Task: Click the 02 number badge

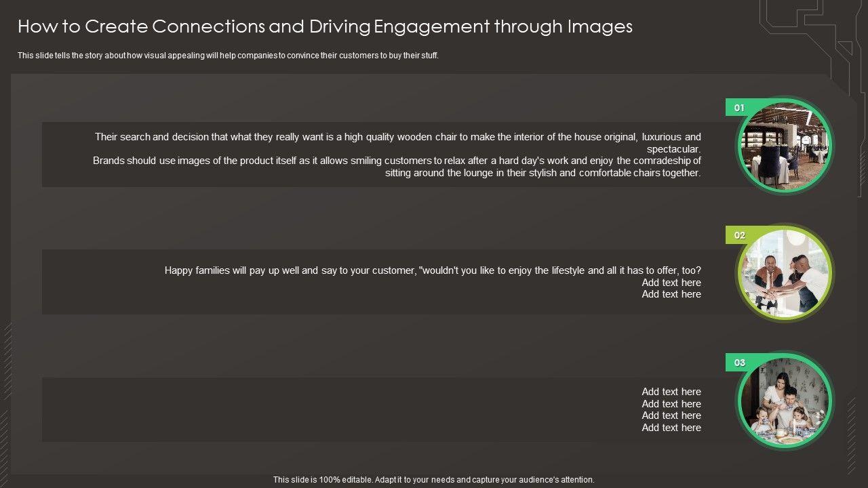Action: click(739, 235)
